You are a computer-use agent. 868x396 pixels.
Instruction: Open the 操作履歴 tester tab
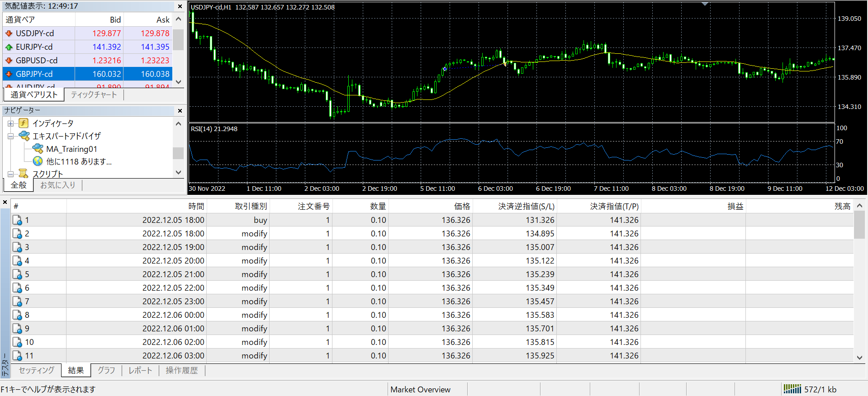coord(182,370)
